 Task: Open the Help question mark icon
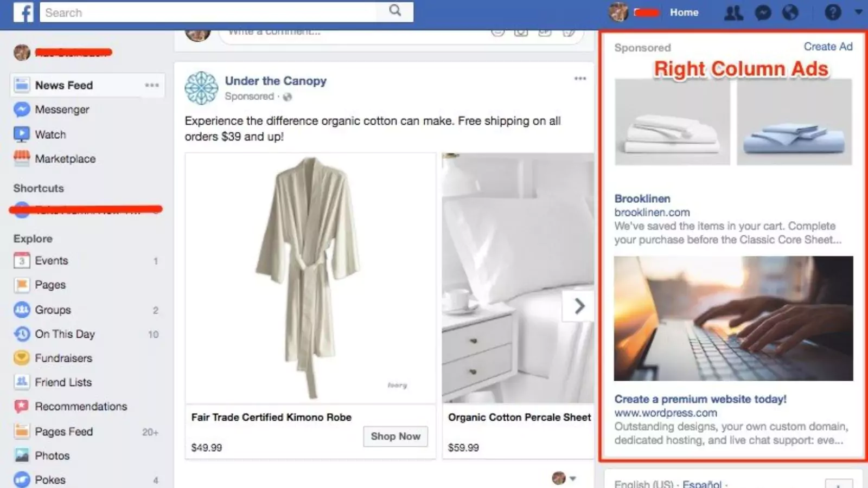(833, 12)
